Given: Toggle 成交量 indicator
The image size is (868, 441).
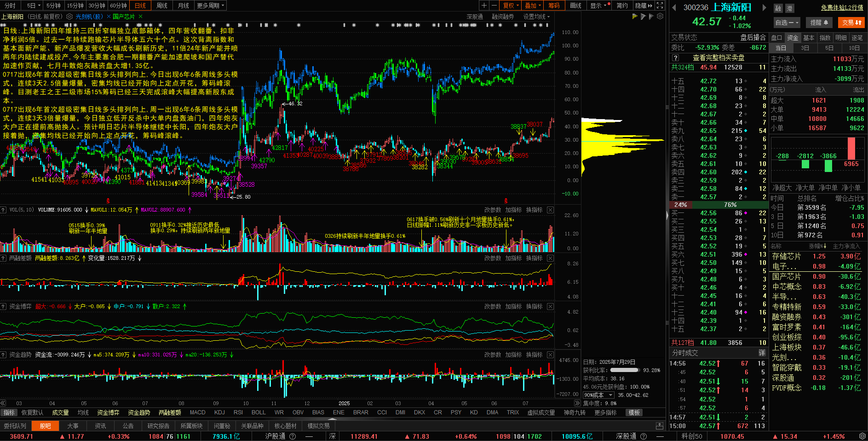Looking at the screenshot, I should (x=60, y=412).
